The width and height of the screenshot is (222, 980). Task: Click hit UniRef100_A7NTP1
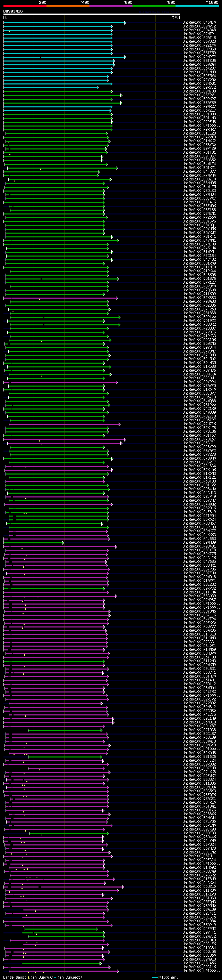[199, 34]
